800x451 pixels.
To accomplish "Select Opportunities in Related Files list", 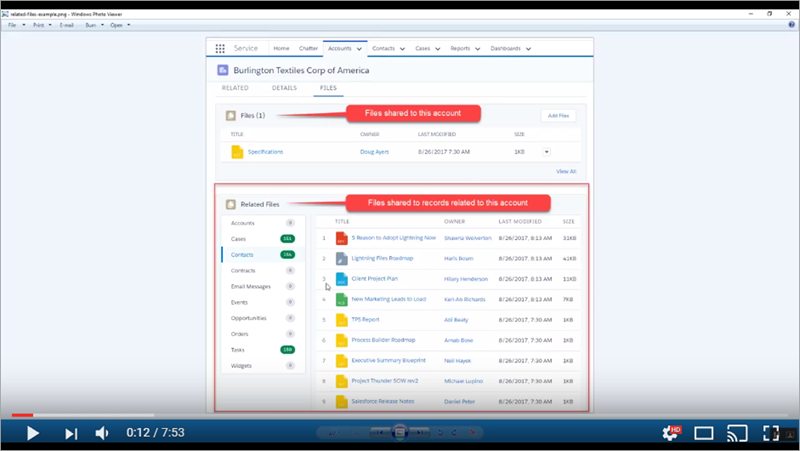I will [263, 318].
